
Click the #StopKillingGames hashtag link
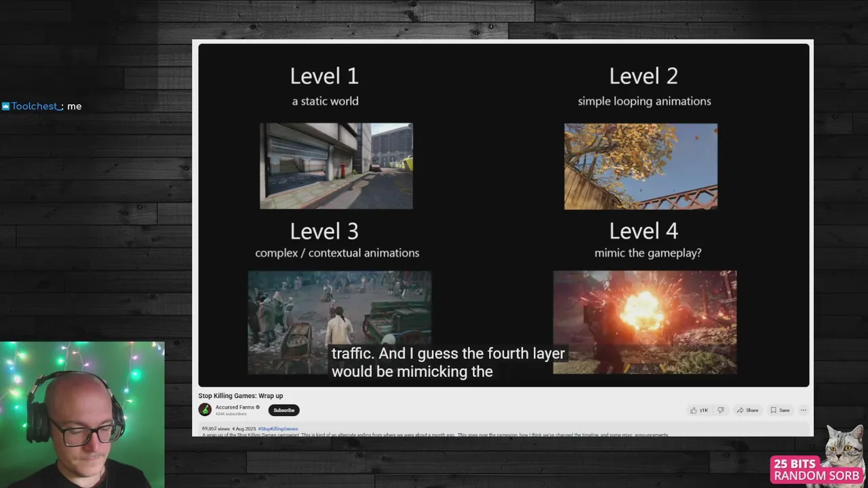(x=278, y=429)
